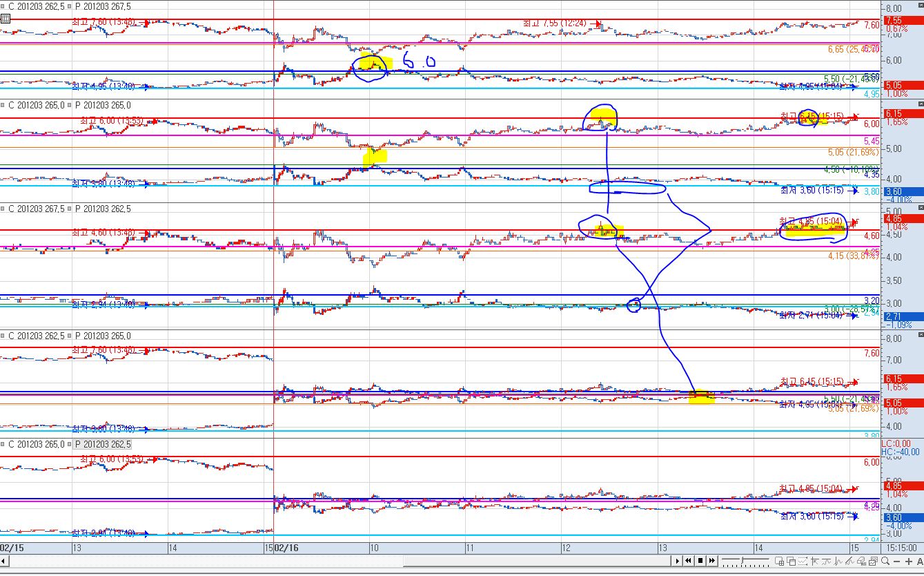
Task: Click the 3D bar chart icon in bottom toolbar
Action: point(862,561)
